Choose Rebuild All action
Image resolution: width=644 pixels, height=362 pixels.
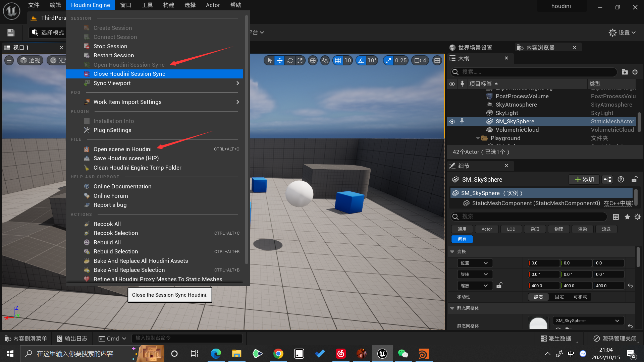(x=154, y=242)
